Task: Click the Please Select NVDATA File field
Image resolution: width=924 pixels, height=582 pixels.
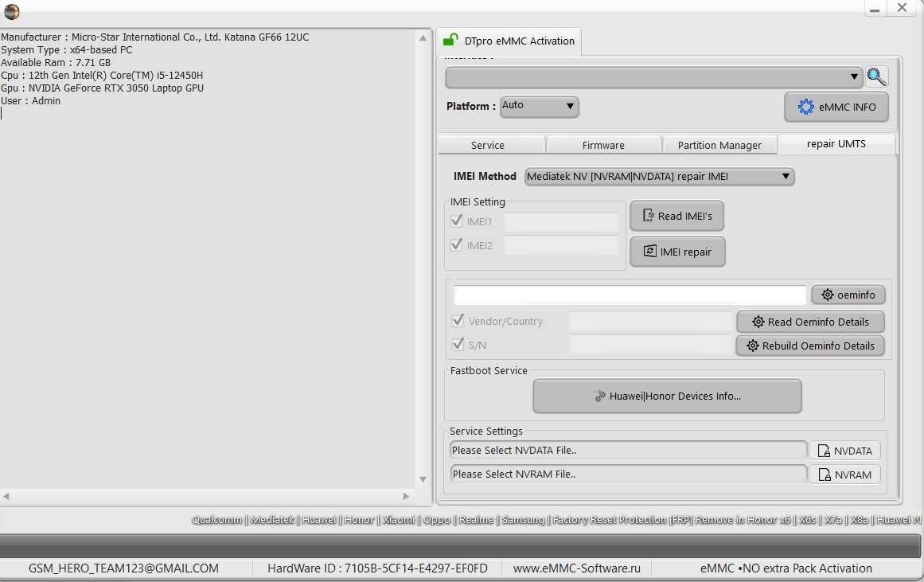Action: click(x=628, y=451)
